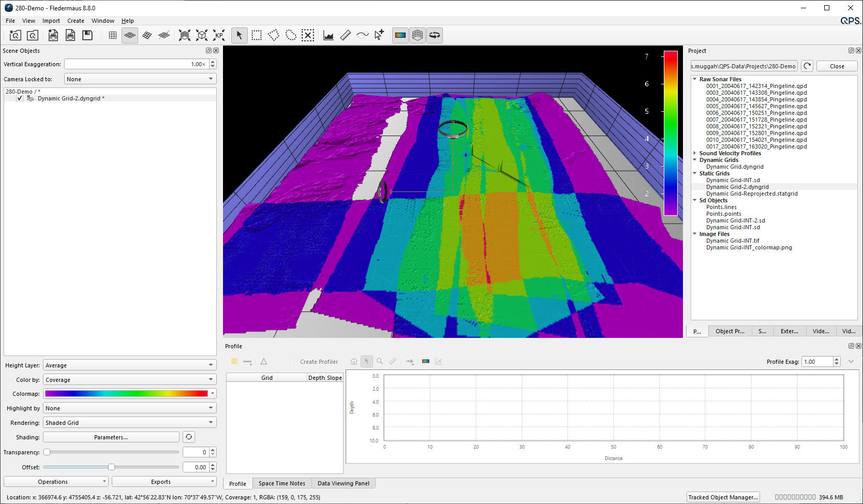Open the Import menu
863x504 pixels.
tap(51, 21)
